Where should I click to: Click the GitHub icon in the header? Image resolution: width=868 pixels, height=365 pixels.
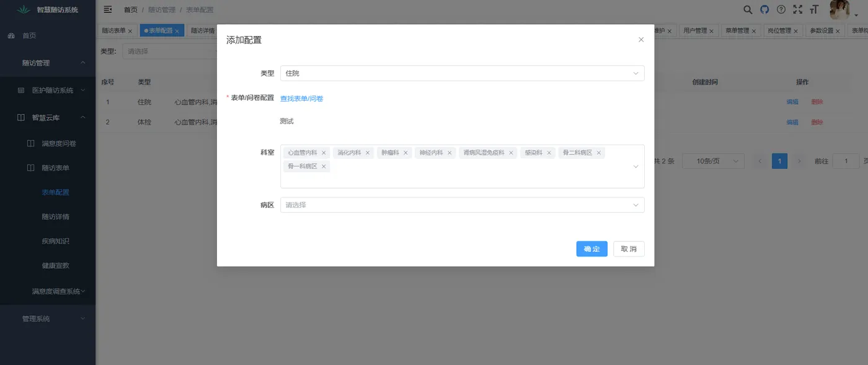pos(764,10)
